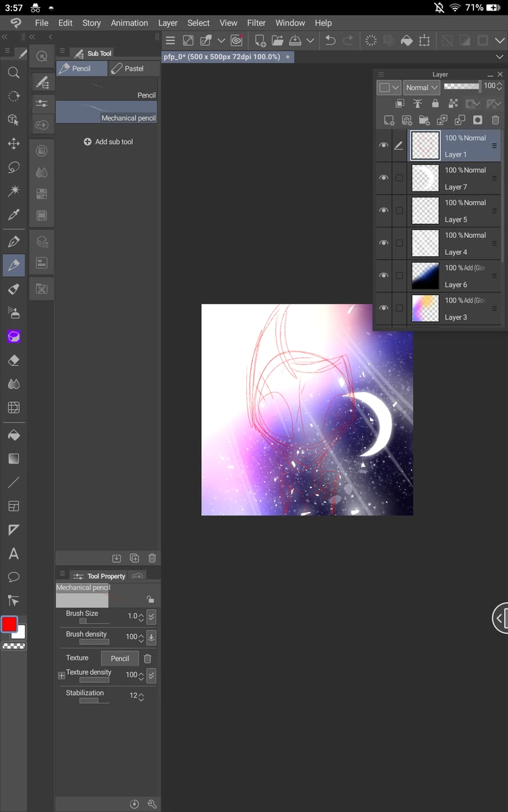Click the layer opacity slider
Image resolution: width=508 pixels, height=812 pixels.
(462, 86)
